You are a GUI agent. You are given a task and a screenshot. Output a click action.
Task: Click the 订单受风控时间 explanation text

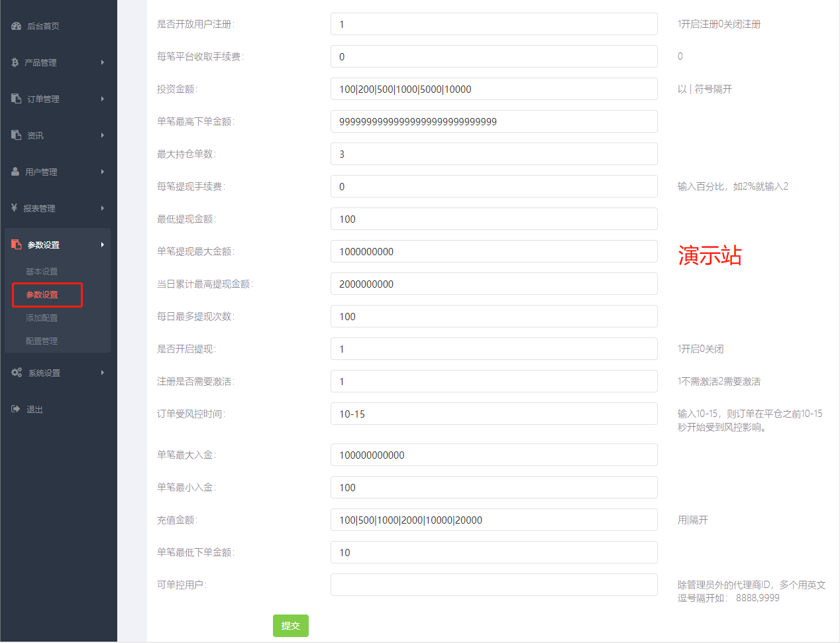coord(750,420)
